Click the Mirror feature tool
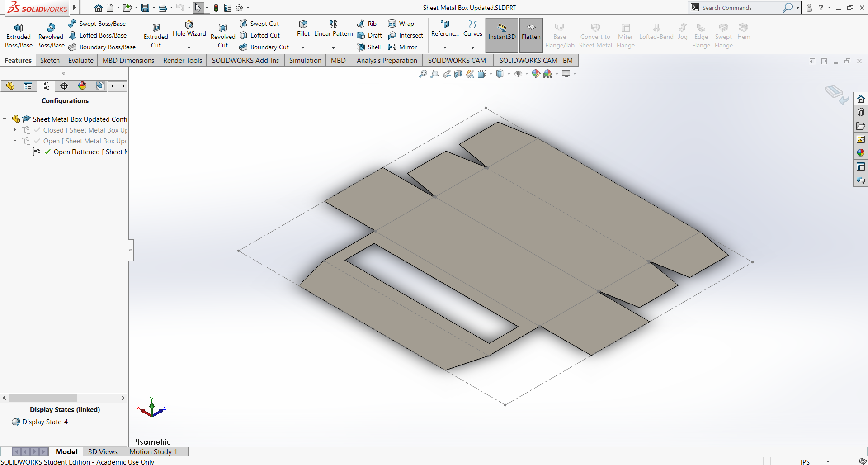Screen dimensions: 868x465 pos(402,47)
